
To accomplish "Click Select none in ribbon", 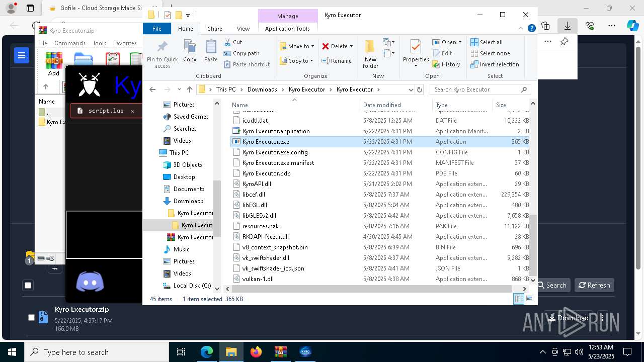I will 490,53.
